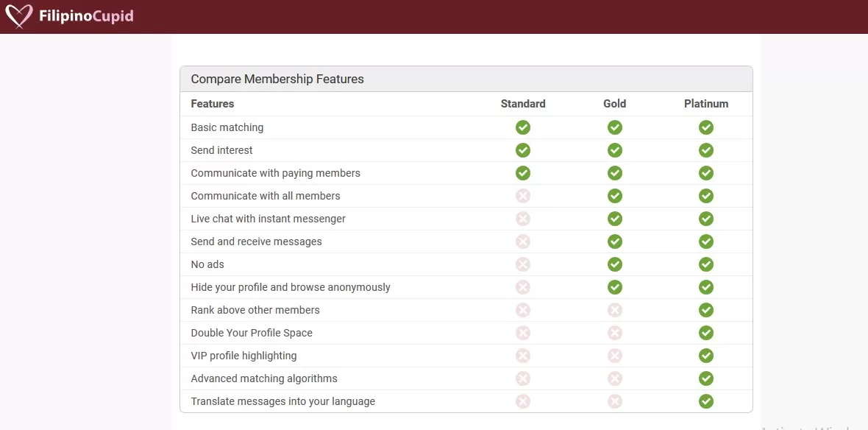Click Gold checkmark for Live chat row
The height and width of the screenshot is (430, 868).
coord(615,219)
